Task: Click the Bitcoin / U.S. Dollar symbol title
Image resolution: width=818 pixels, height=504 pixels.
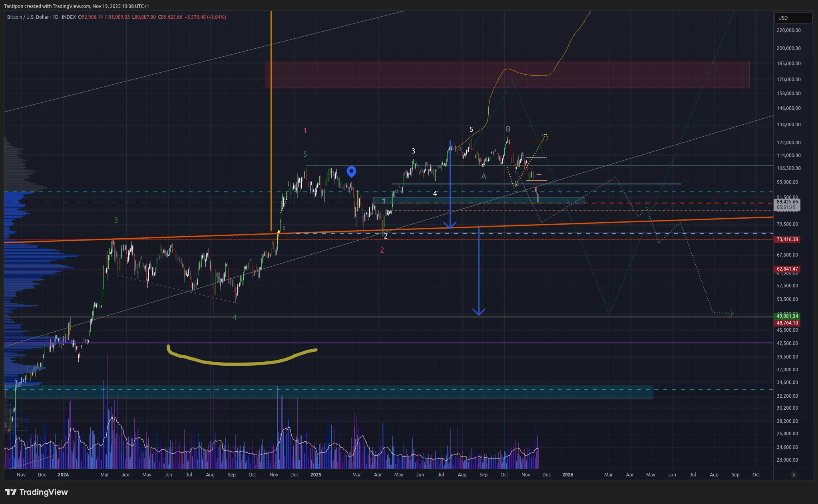Action: pyautogui.click(x=28, y=17)
